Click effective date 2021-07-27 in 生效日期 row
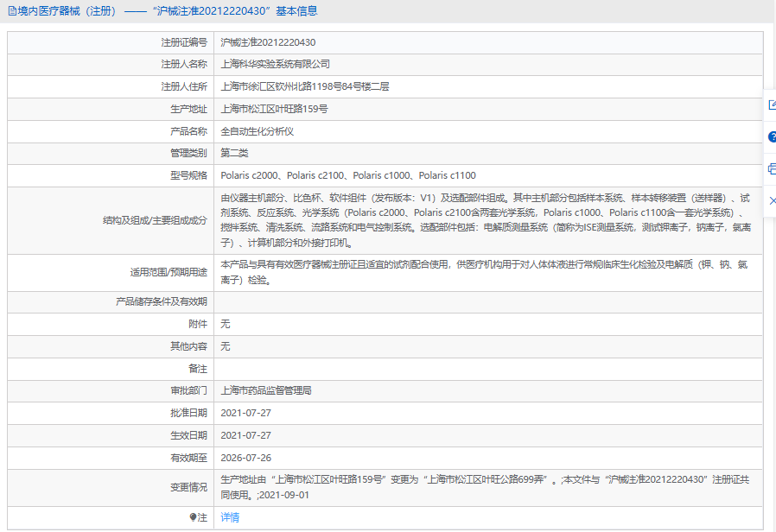This screenshot has width=776, height=532. click(x=245, y=435)
